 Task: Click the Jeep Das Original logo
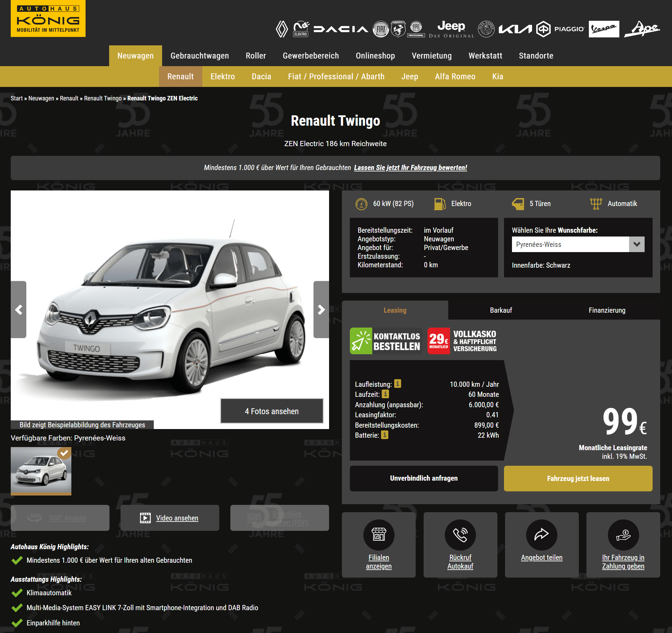451,29
